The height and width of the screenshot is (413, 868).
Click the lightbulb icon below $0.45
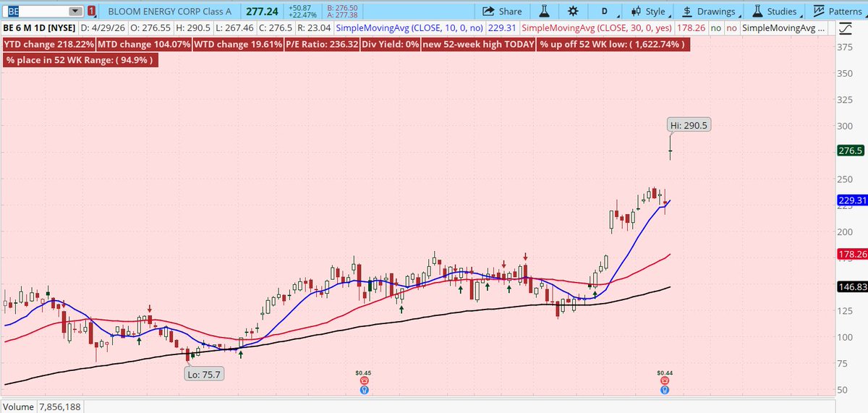(363, 390)
